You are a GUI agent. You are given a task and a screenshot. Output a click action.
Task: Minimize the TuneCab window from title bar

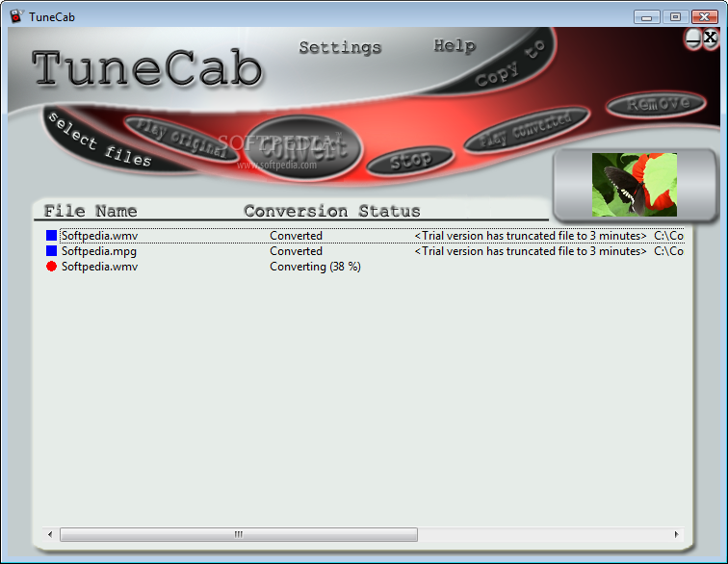pyautogui.click(x=647, y=16)
